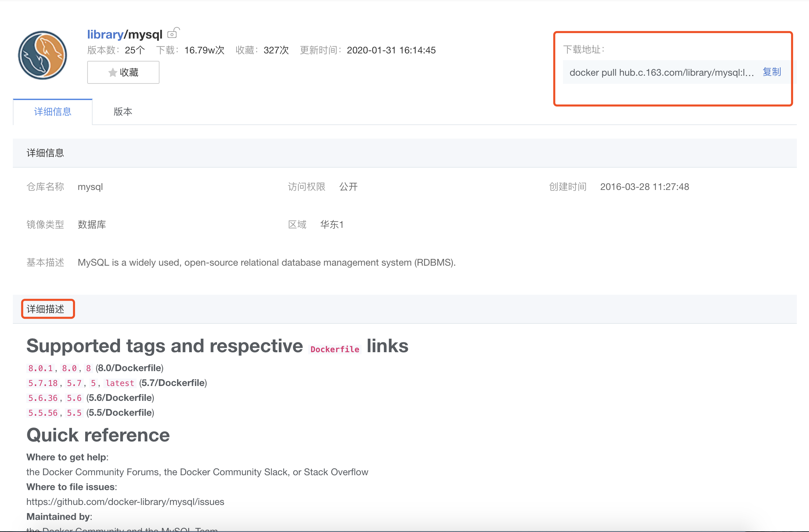Viewport: 809px width, 532px height.
Task: Select the 详细信息 tab
Action: (53, 112)
